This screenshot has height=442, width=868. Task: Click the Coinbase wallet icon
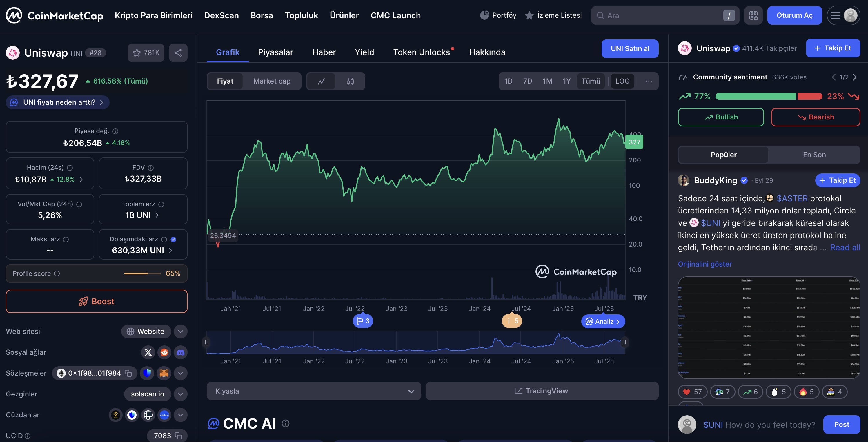point(164,415)
